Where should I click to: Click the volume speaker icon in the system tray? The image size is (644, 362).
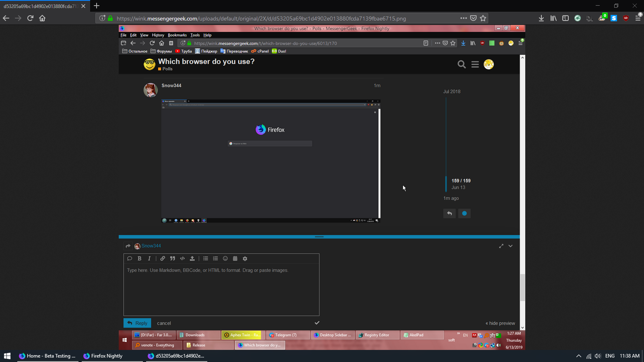pos(598,356)
